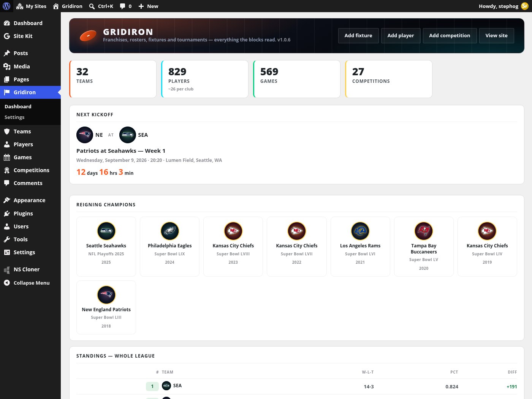Select Tampa Bay Buccaneers Super Bowl LV card

coord(424,247)
